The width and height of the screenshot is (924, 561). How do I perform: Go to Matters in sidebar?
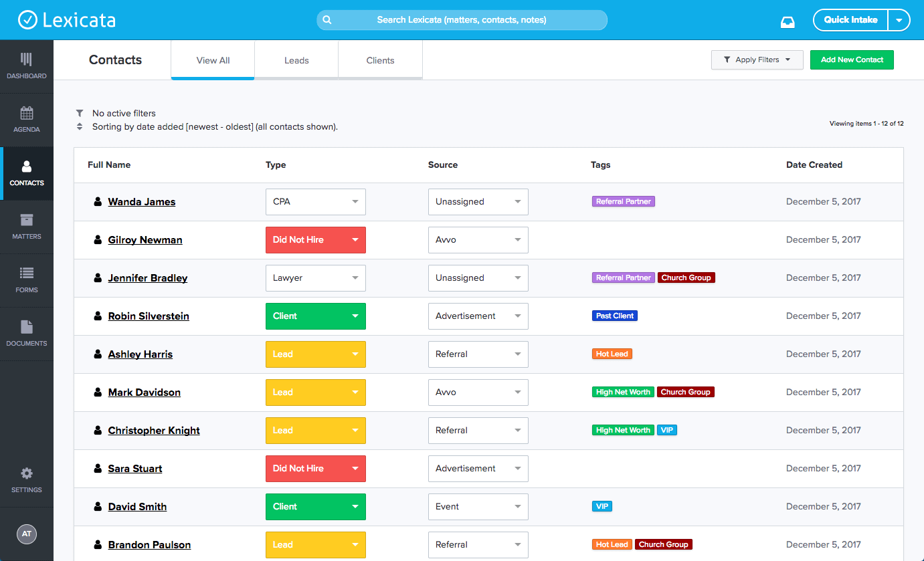coord(27,227)
